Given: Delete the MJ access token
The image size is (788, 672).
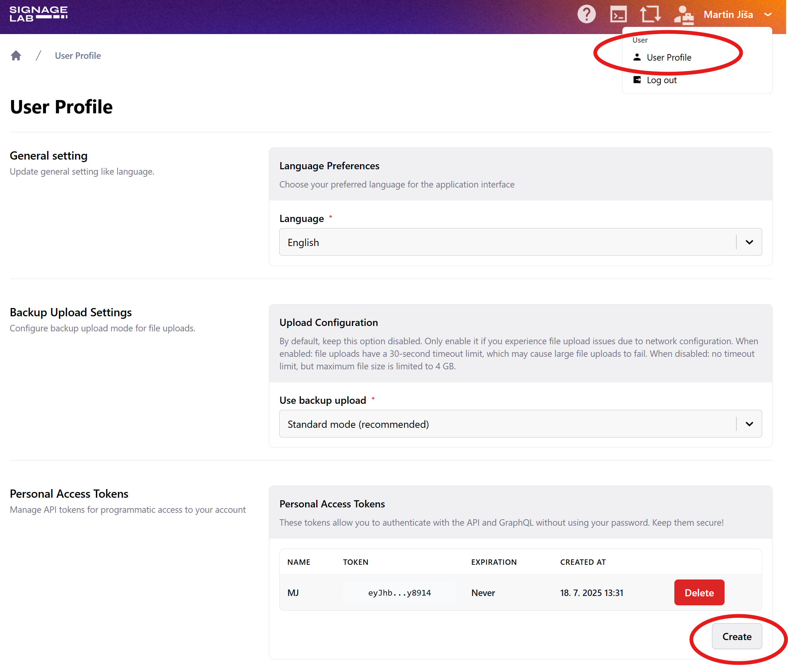Looking at the screenshot, I should (699, 592).
